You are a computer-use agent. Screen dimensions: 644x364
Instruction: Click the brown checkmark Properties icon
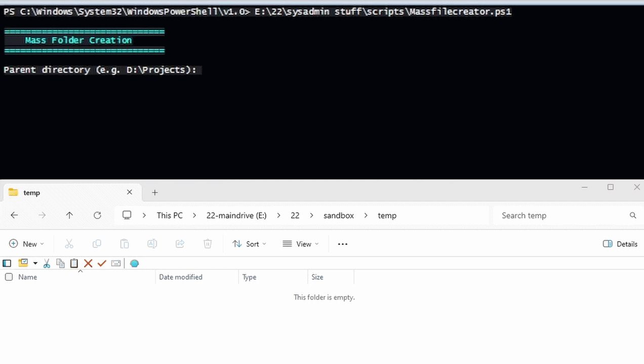tap(102, 263)
